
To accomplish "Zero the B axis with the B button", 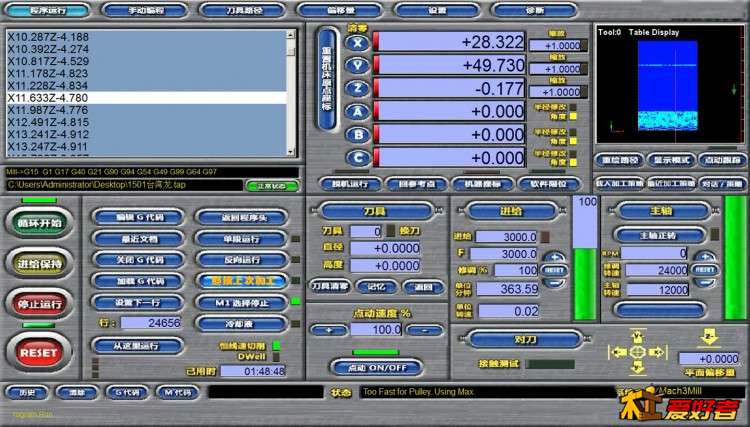I will point(357,135).
